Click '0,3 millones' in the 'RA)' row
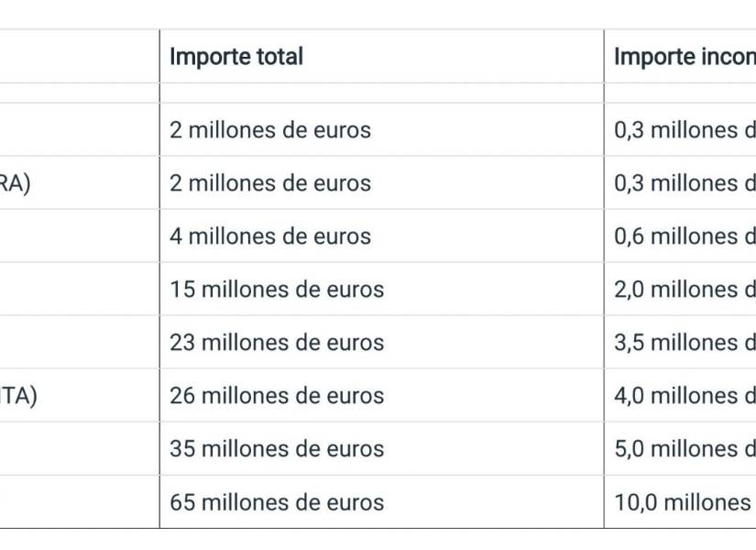 [x=684, y=183]
